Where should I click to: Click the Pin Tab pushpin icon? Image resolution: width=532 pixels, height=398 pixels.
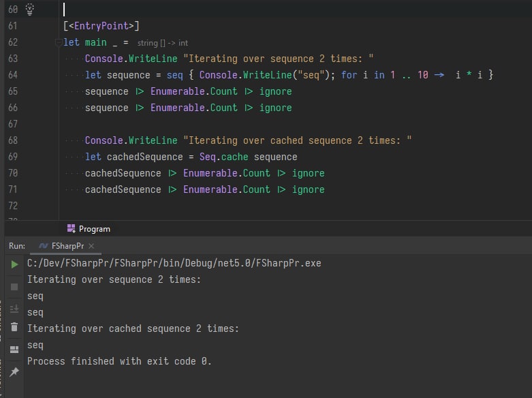[x=14, y=372]
